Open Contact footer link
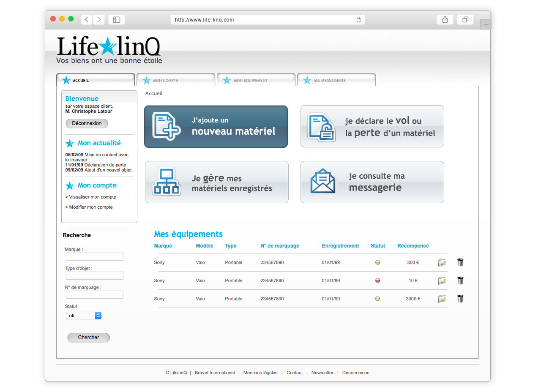 295,373
